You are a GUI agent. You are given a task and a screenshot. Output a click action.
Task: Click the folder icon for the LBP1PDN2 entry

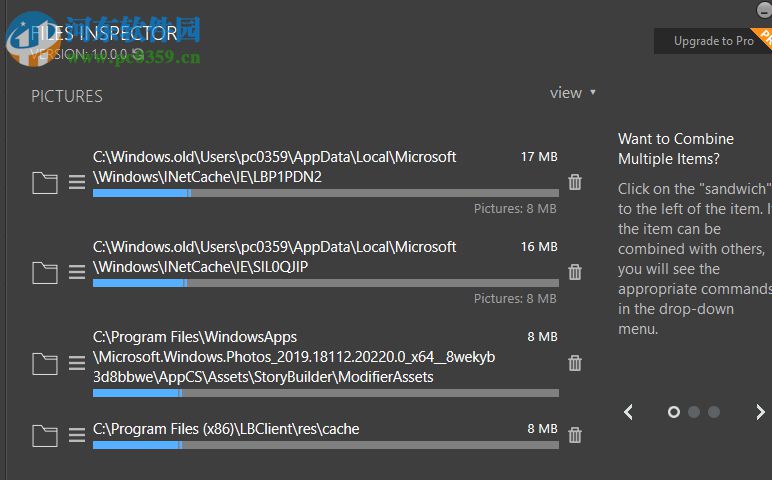point(45,183)
